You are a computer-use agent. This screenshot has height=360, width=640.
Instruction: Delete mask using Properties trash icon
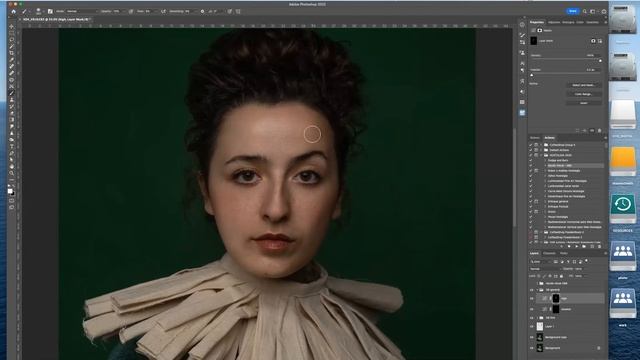[600, 131]
